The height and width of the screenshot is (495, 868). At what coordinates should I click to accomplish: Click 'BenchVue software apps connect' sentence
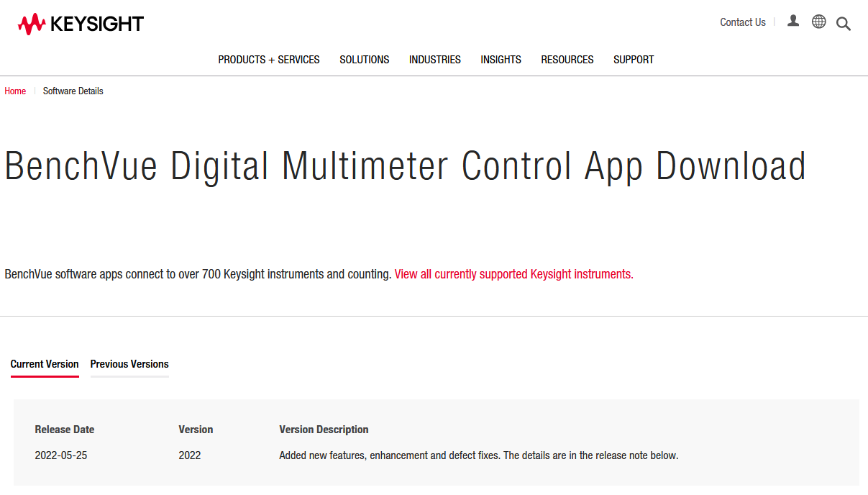coord(198,274)
